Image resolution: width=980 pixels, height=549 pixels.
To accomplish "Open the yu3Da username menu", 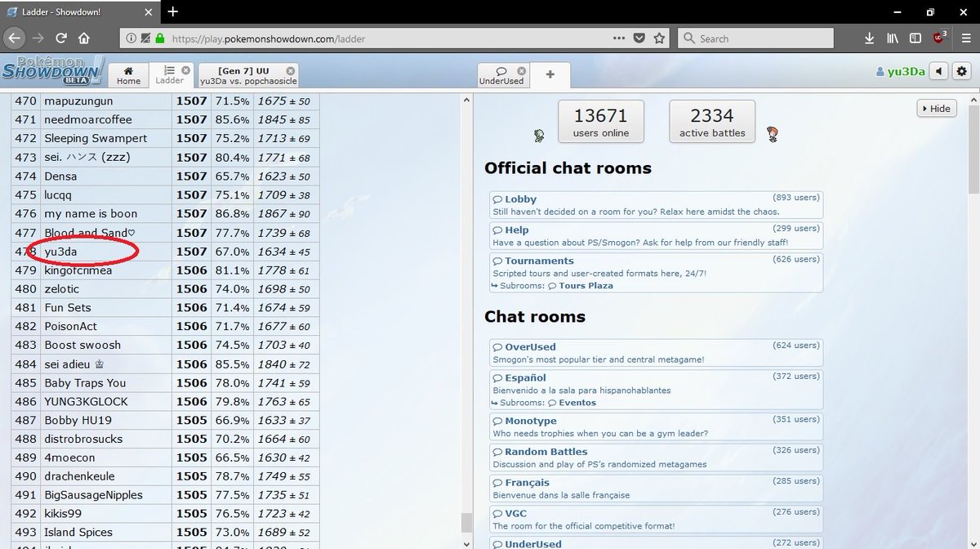I will 900,71.
